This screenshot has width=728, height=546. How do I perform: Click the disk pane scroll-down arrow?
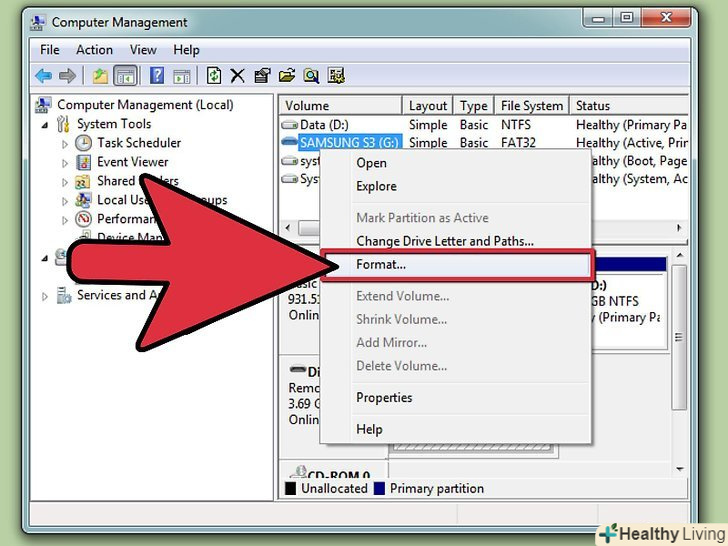(679, 469)
